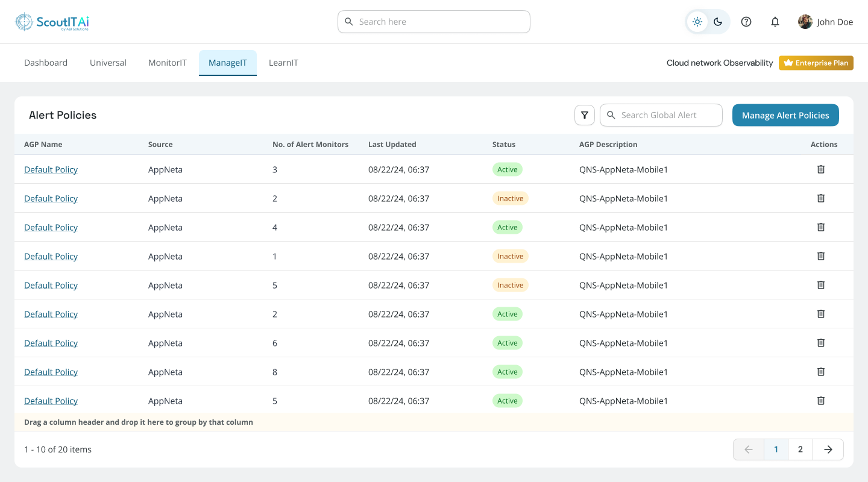Click the Search Global Alert field
Image resolution: width=868 pixels, height=482 pixels.
(667, 115)
